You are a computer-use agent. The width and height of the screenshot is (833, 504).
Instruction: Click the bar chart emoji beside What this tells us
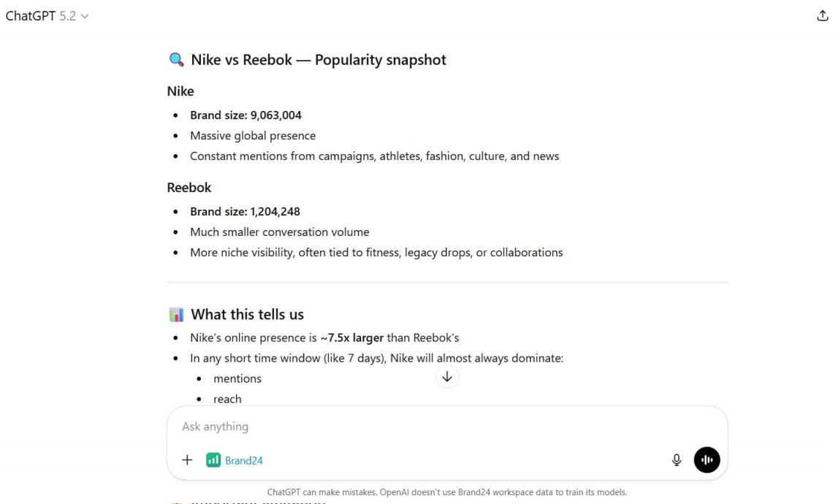point(176,315)
